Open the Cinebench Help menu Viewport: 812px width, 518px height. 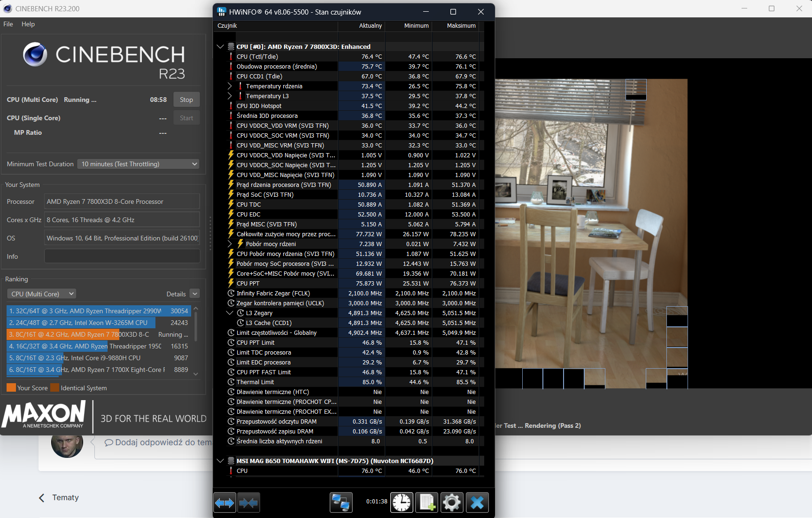pos(28,24)
